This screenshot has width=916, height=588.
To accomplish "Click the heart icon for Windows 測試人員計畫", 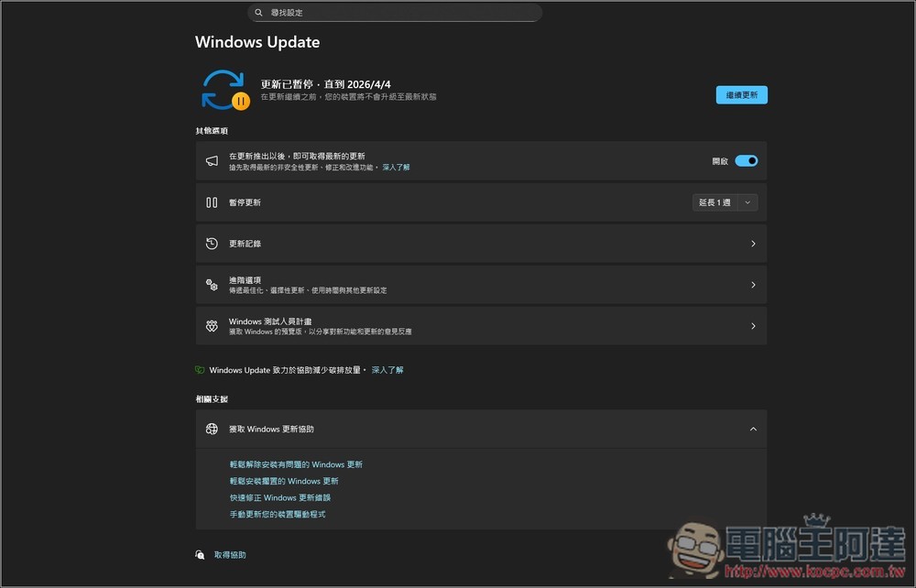I will point(210,325).
